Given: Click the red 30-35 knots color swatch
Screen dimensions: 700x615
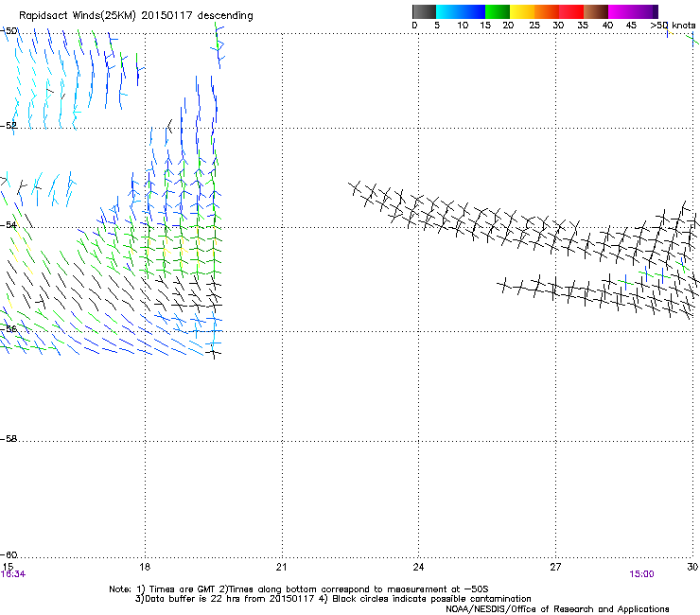Looking at the screenshot, I should click(571, 11).
